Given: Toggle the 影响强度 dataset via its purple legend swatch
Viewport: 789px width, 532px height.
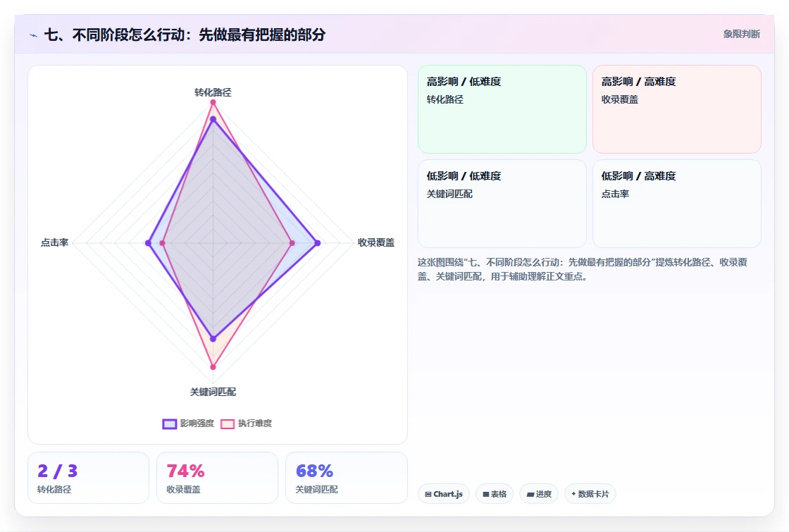Looking at the screenshot, I should (170, 423).
